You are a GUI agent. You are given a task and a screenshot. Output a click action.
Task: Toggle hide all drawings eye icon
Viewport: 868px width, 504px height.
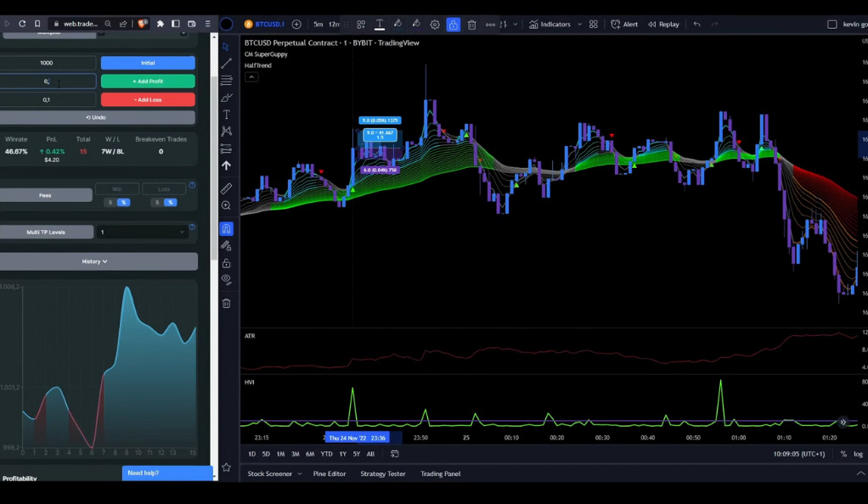[226, 279]
